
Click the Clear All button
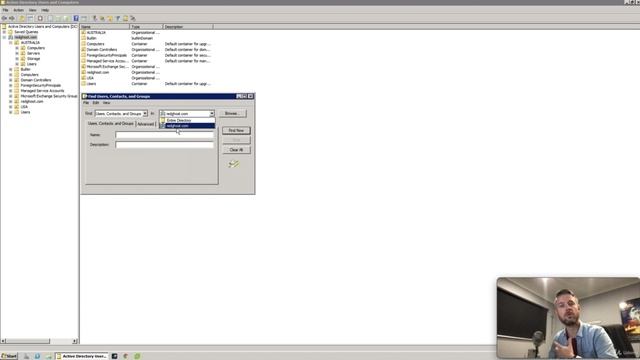pos(236,150)
